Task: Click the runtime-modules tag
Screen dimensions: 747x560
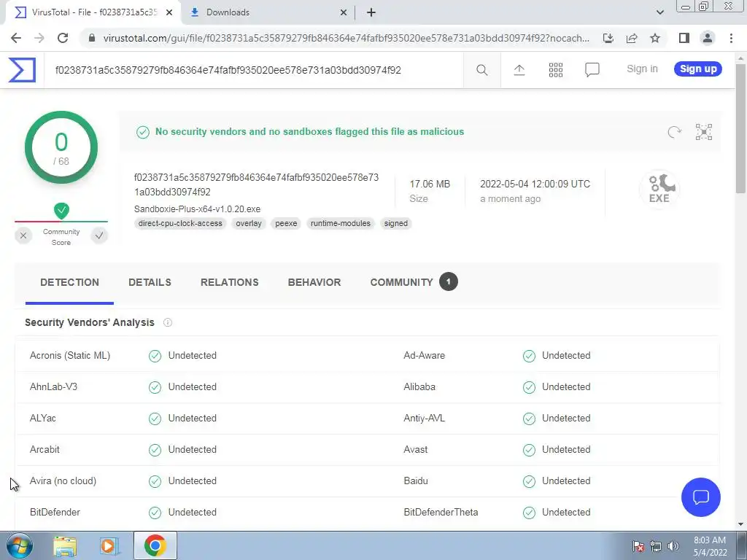Action: pos(340,223)
